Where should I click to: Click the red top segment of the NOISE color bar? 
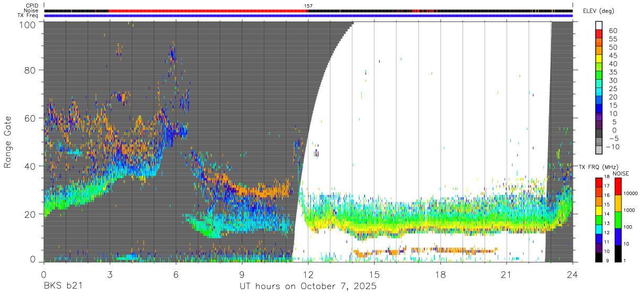click(619, 186)
